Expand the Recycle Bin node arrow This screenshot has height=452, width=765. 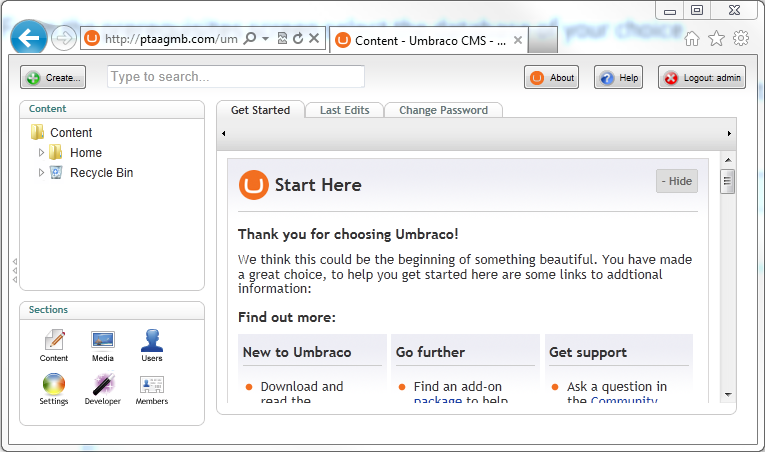pos(41,173)
